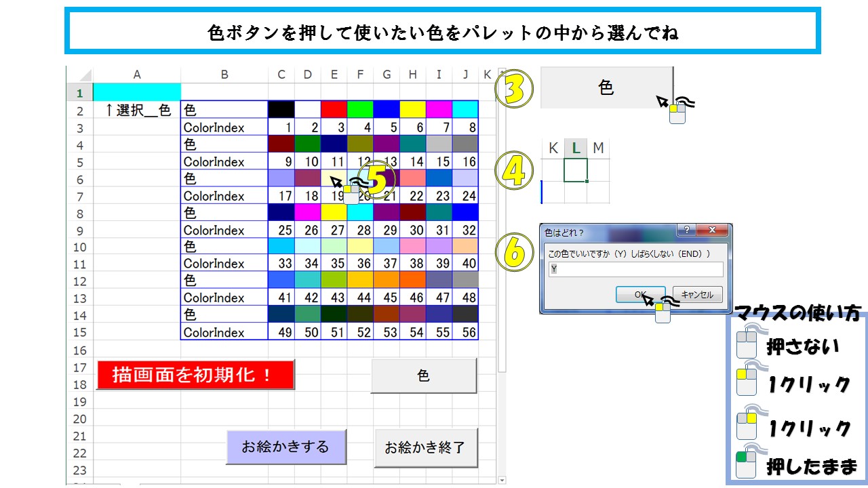
Task: Click the vertical scrollbar down arrow
Action: click(x=502, y=480)
